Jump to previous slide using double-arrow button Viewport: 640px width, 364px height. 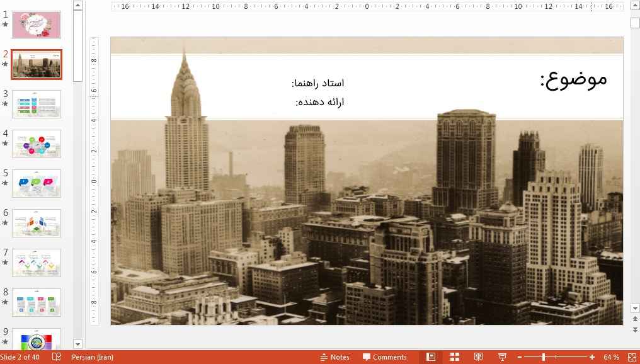[x=635, y=319]
